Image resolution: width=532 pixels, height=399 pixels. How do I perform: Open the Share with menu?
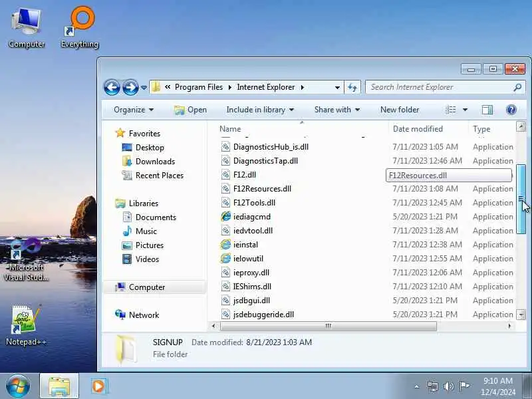[x=337, y=110]
